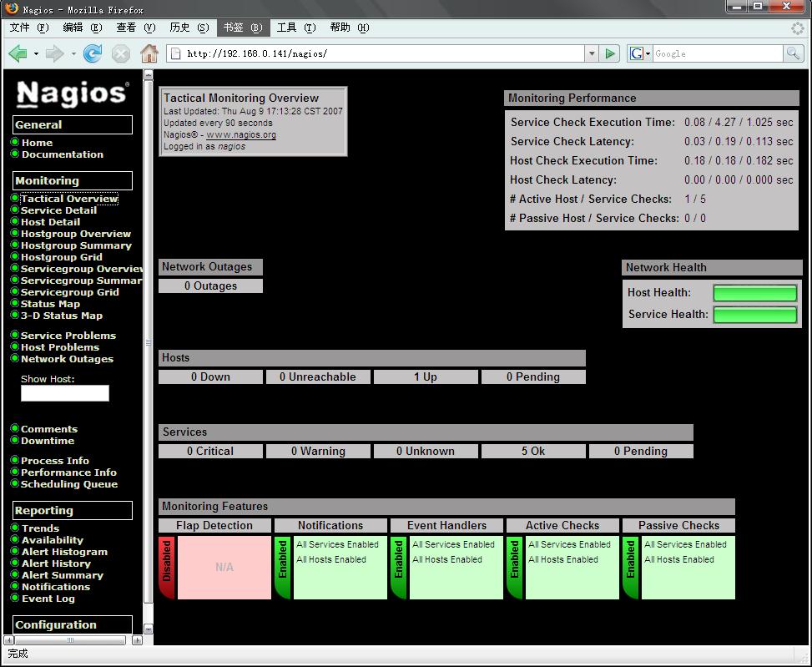
Task: Open the 历史 (S) menu
Action: click(x=189, y=28)
